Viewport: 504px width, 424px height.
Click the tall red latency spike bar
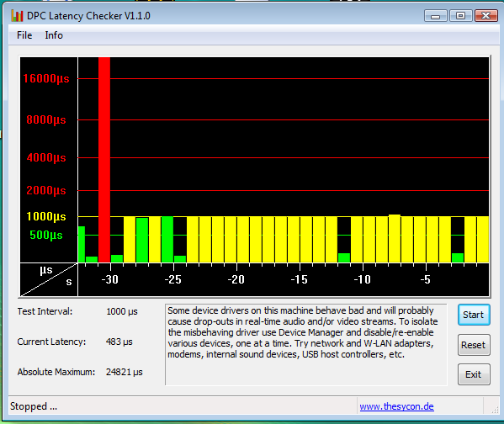[x=104, y=160]
